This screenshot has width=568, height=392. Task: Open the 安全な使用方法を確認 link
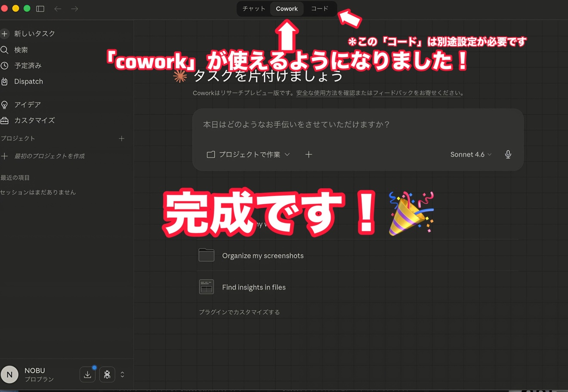point(325,93)
